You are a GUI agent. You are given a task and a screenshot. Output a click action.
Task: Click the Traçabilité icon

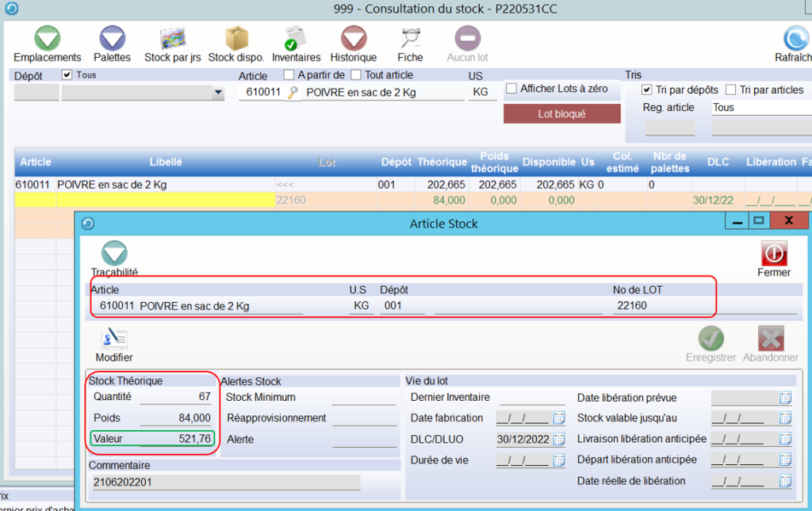114,254
